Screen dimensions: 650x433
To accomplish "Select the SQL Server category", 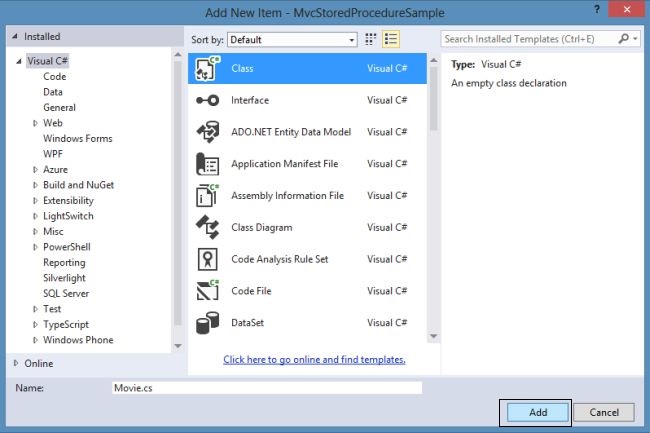I will coord(66,293).
